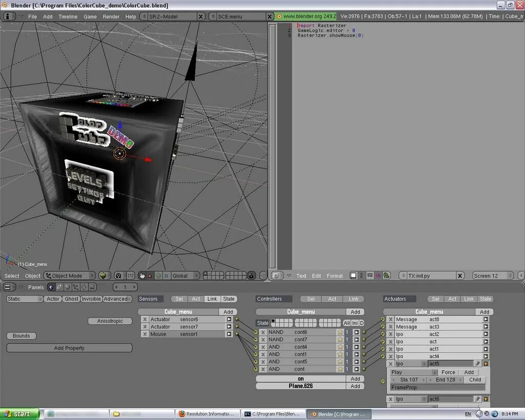
Task: Toggle Sensors State filter
Action: pos(229,299)
